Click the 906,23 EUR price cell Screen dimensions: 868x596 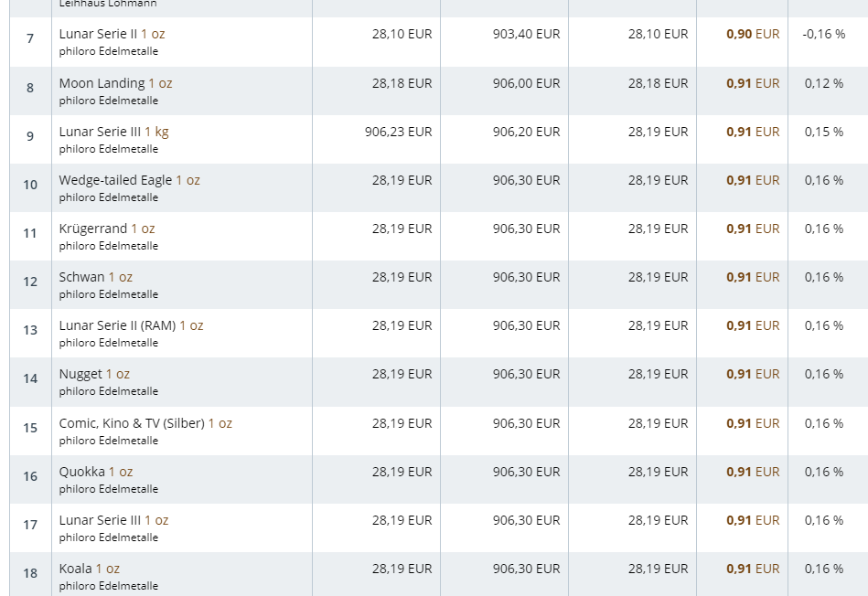click(398, 132)
